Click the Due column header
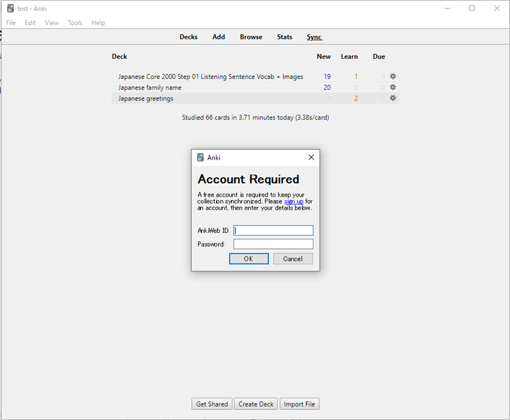This screenshot has height=420, width=510. click(379, 56)
